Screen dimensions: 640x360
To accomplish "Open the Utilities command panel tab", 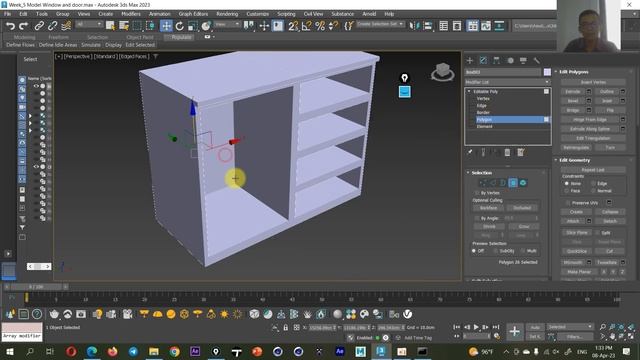I will click(536, 60).
